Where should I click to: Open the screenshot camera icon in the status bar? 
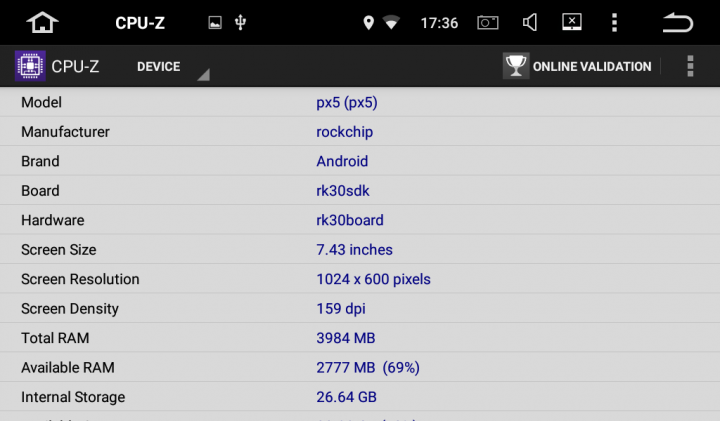(488, 22)
